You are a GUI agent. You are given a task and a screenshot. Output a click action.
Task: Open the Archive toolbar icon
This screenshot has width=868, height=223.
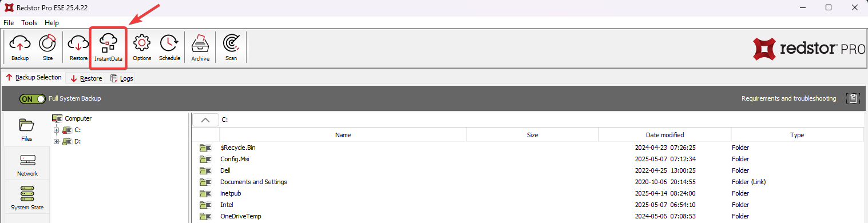click(x=200, y=47)
